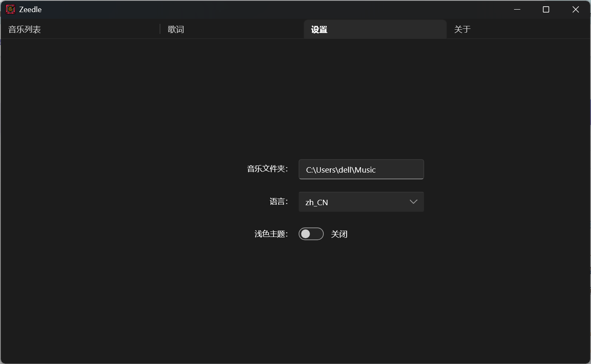Select the 设置 tab
Viewport: 591px width, 364px height.
319,29
